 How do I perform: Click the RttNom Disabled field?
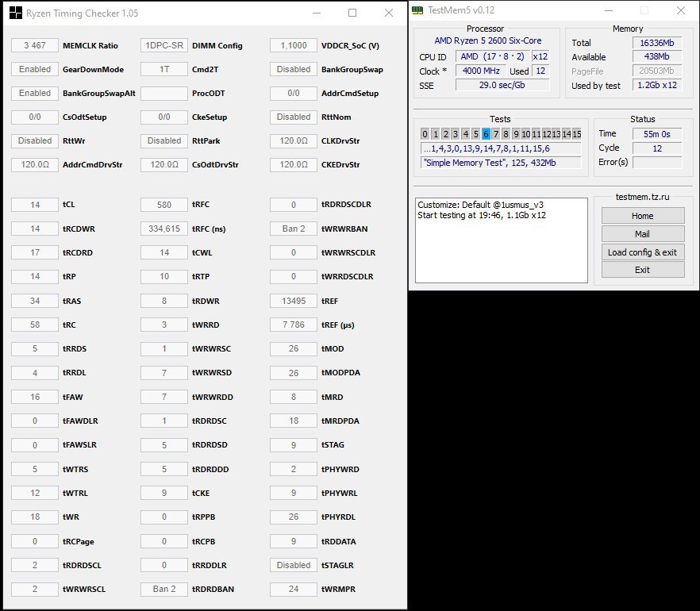pyautogui.click(x=294, y=117)
